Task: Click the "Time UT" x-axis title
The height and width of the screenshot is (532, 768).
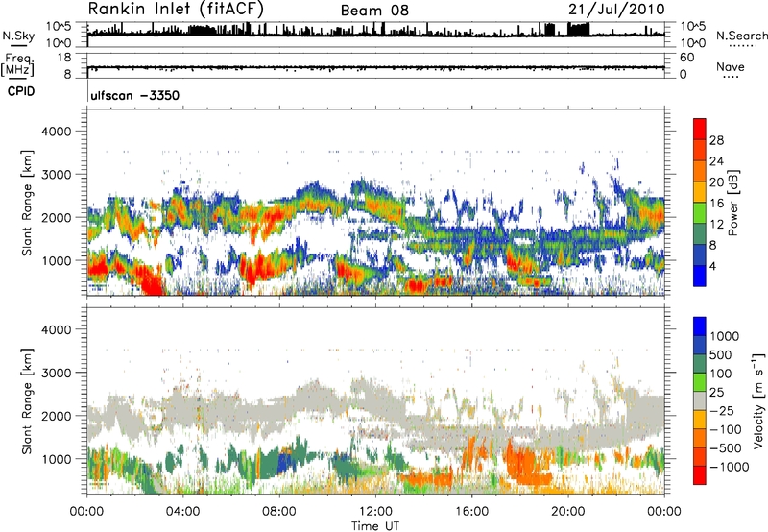Action: (375, 526)
